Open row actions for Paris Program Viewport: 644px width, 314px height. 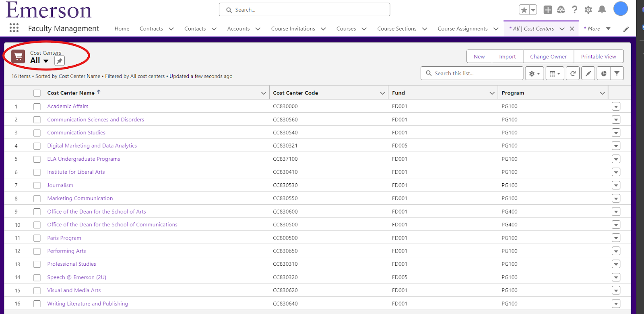[x=616, y=238]
